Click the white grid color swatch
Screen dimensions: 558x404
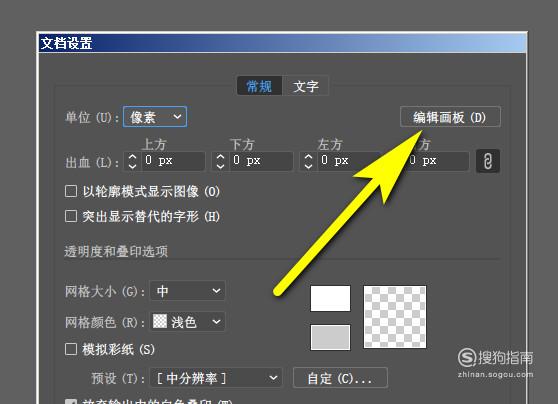(x=330, y=298)
